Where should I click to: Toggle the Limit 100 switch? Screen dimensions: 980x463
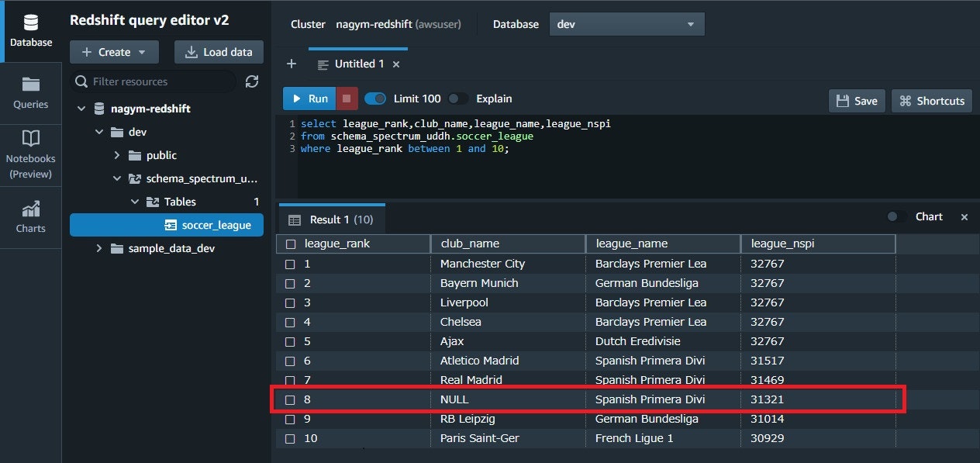point(375,98)
